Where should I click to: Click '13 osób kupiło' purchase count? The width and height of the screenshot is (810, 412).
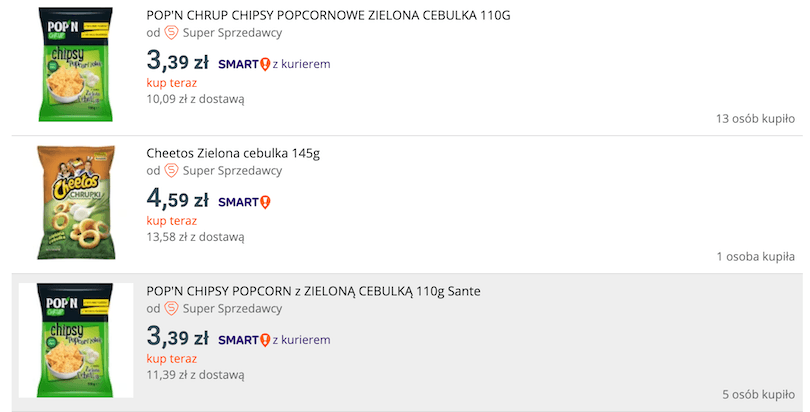[755, 119]
